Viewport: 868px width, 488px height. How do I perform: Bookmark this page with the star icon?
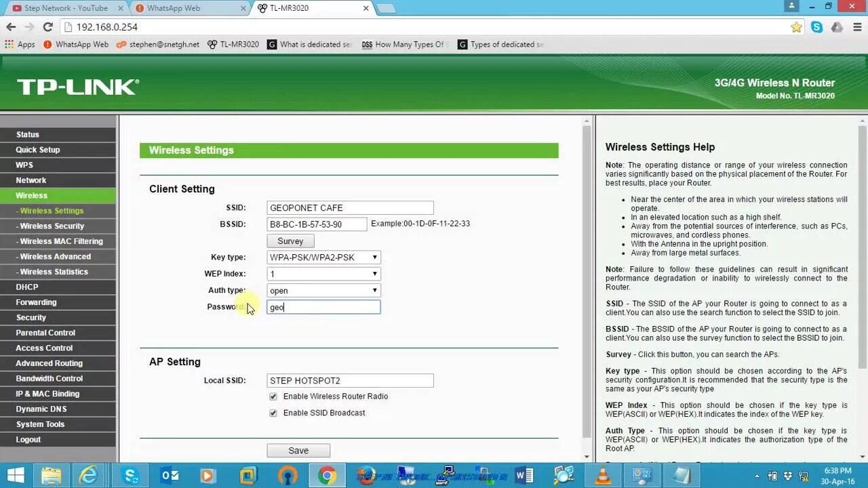point(796,27)
